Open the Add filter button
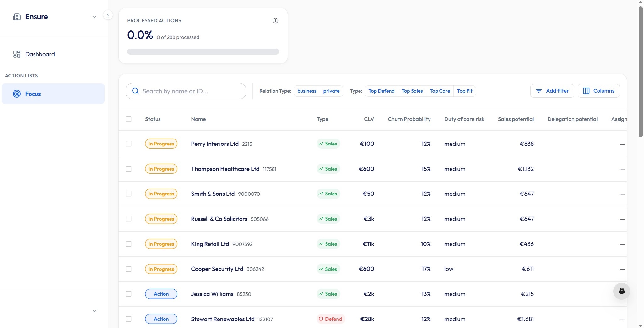The width and height of the screenshot is (644, 328). pyautogui.click(x=552, y=91)
